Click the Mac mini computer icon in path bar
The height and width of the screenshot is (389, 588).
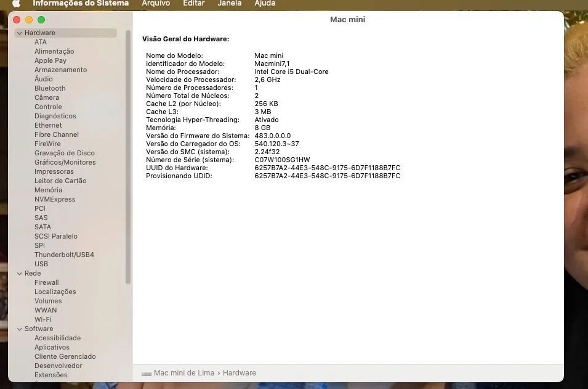[147, 374]
